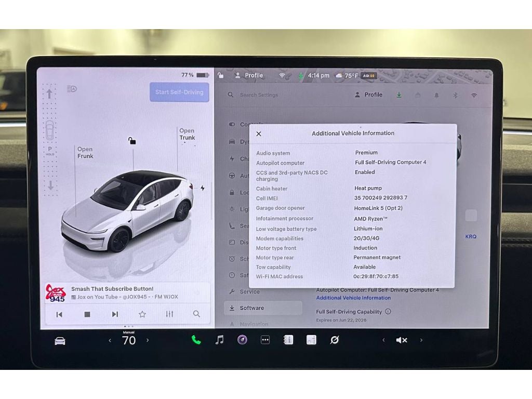The image size is (532, 399).
Task: Select the Service settings menu
Action: tap(244, 291)
